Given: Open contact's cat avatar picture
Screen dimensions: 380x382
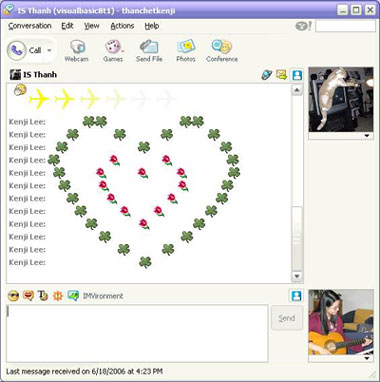Looking at the screenshot, I should click(341, 99).
